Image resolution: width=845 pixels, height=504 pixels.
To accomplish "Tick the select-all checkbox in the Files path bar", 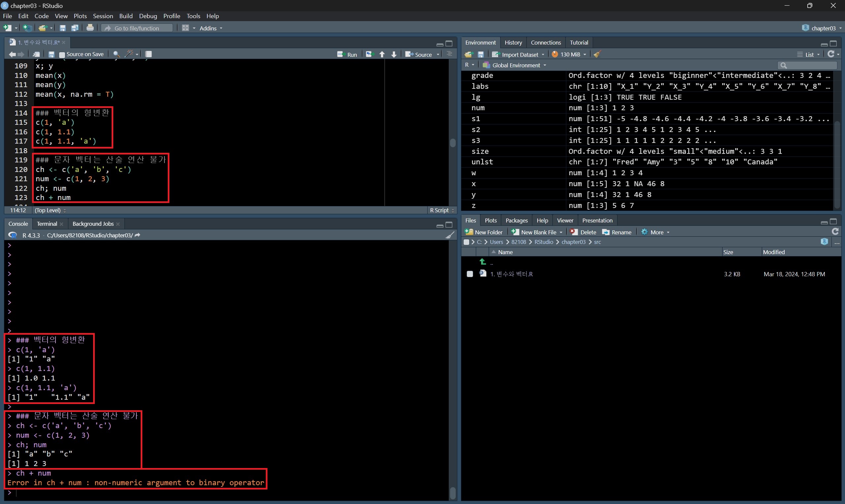I will 467,242.
